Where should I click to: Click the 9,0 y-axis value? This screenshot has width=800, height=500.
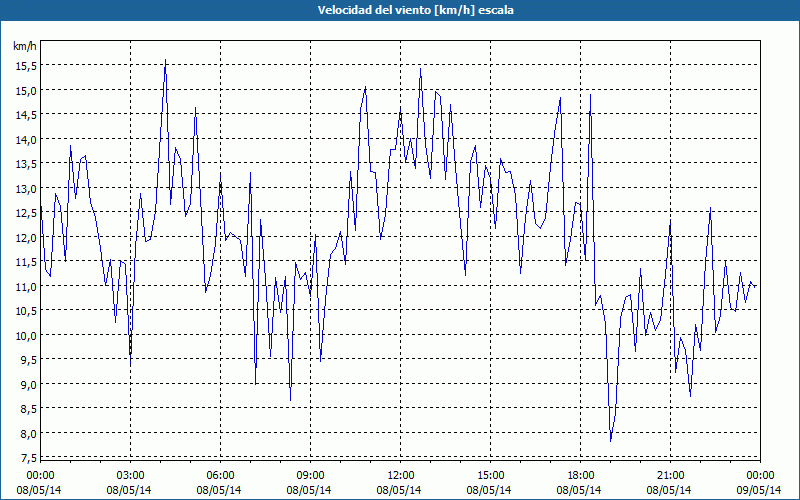click(x=28, y=385)
